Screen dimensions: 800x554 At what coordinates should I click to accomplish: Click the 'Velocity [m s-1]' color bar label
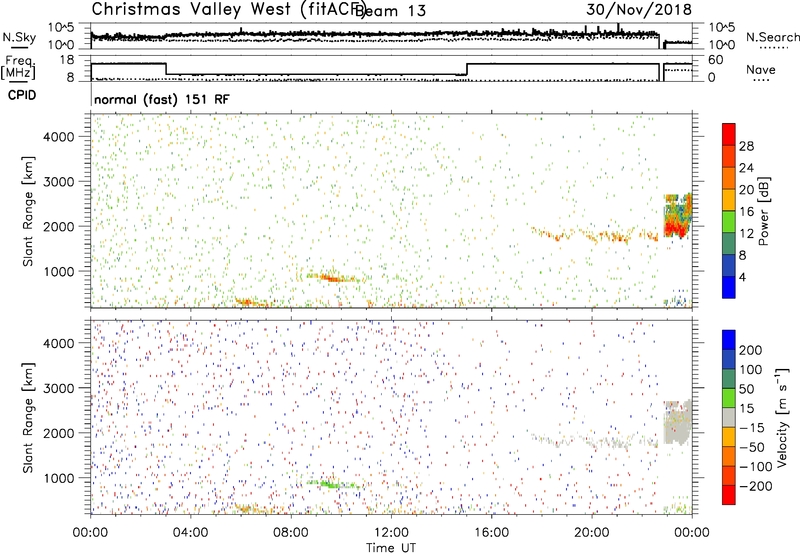point(781,418)
